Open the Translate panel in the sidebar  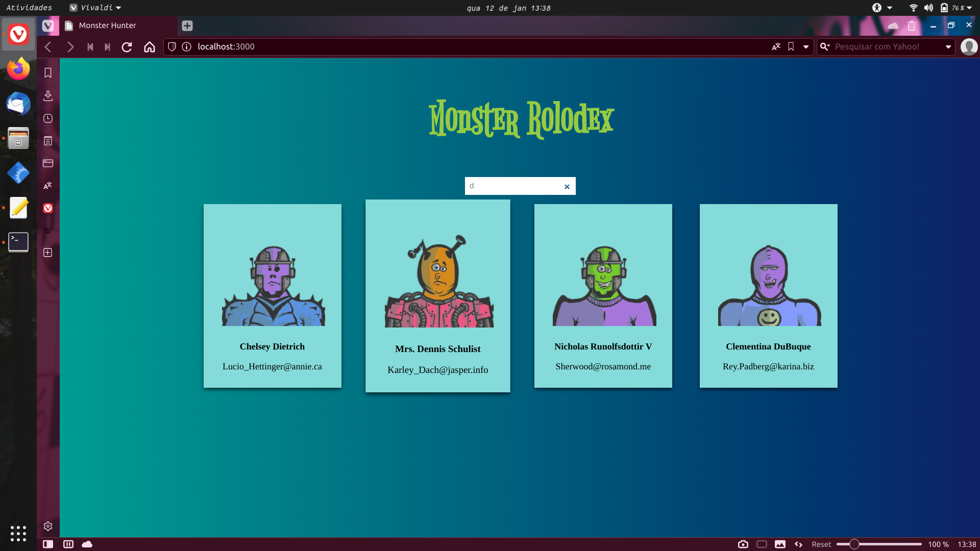47,186
